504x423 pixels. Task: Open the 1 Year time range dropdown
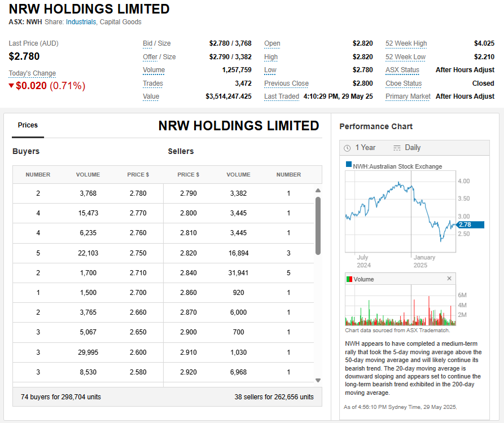pos(365,148)
